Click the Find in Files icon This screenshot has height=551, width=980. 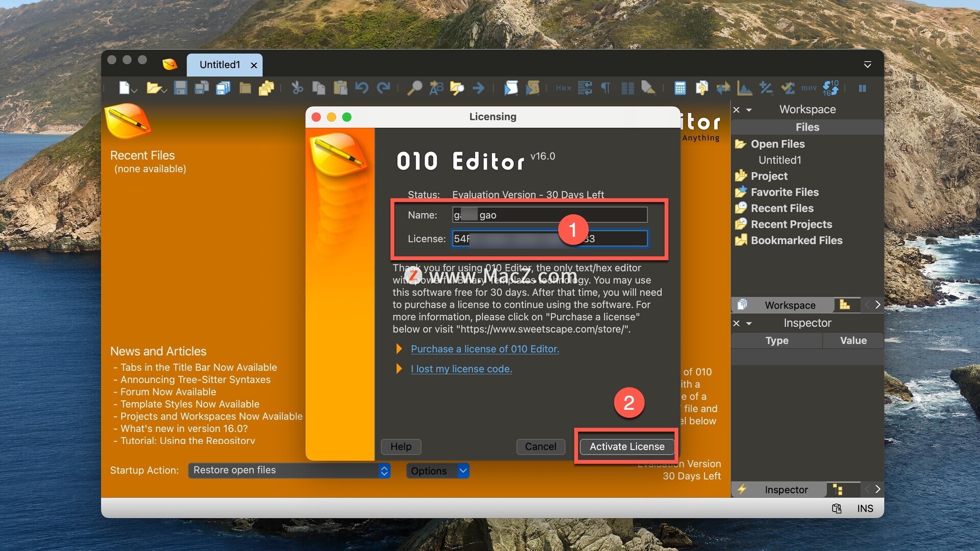457,88
